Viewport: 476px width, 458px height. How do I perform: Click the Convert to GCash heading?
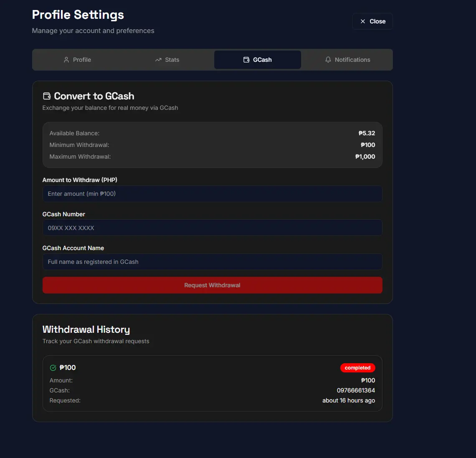tap(94, 96)
